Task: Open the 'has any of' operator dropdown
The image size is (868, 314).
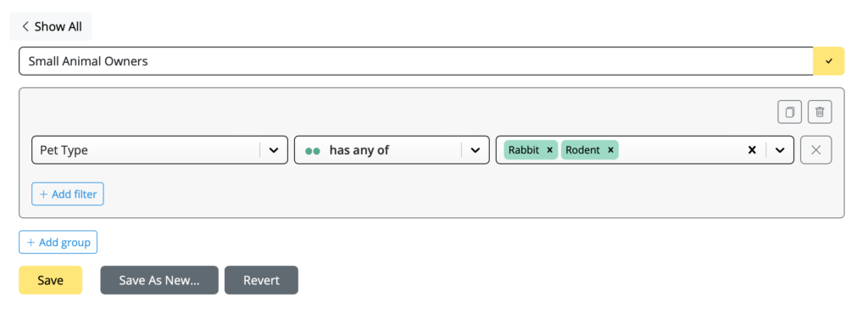Action: pyautogui.click(x=392, y=150)
